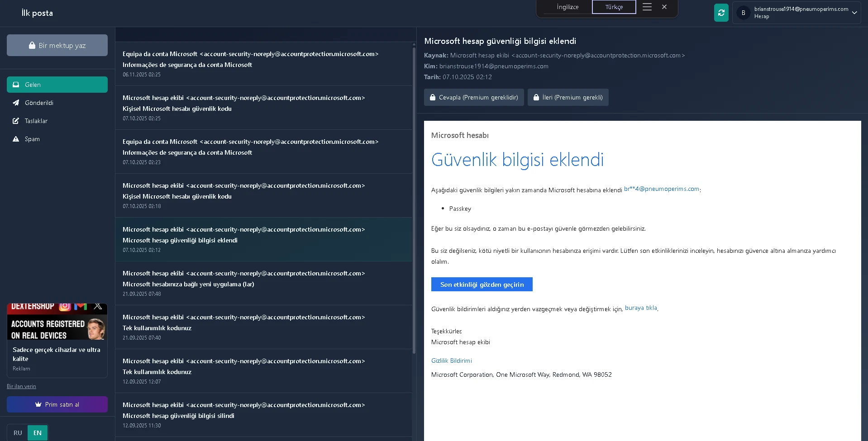Image resolution: width=868 pixels, height=441 pixels.
Task: Click the Kim recipient address line
Action: tap(486, 66)
